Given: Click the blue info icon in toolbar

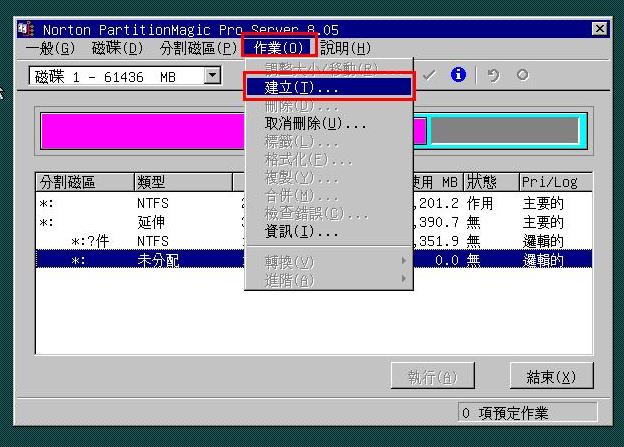Looking at the screenshot, I should coord(458,74).
